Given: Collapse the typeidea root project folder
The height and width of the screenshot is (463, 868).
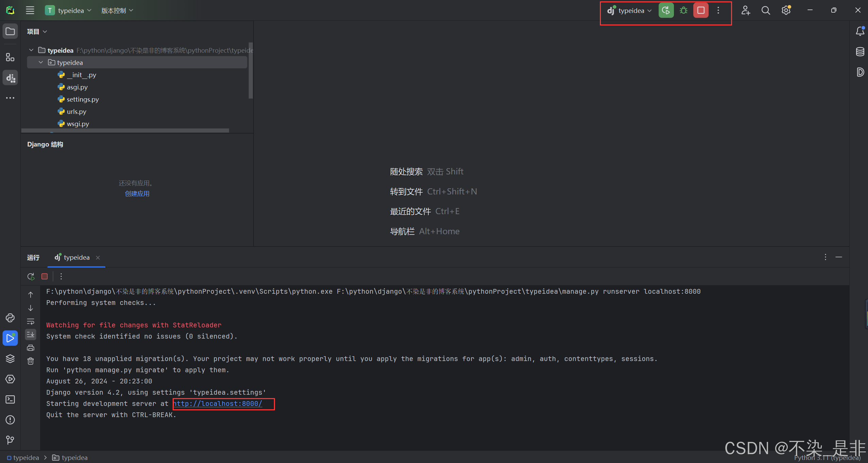Looking at the screenshot, I should pos(31,50).
